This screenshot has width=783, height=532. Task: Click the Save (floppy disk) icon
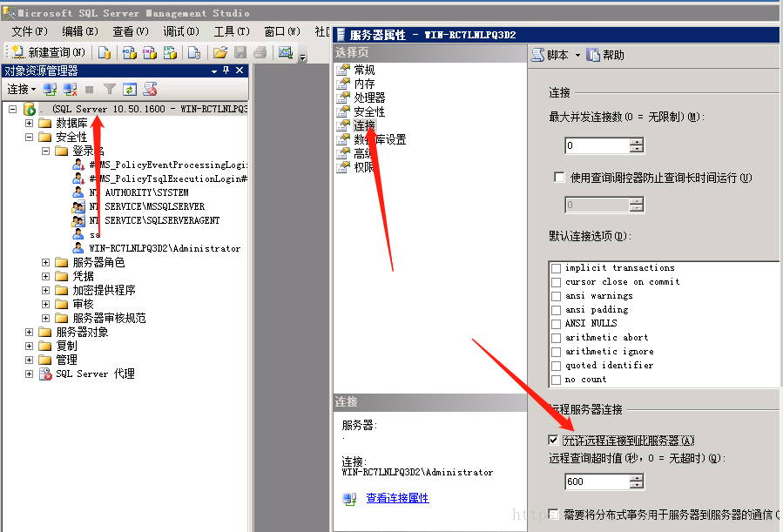point(240,52)
